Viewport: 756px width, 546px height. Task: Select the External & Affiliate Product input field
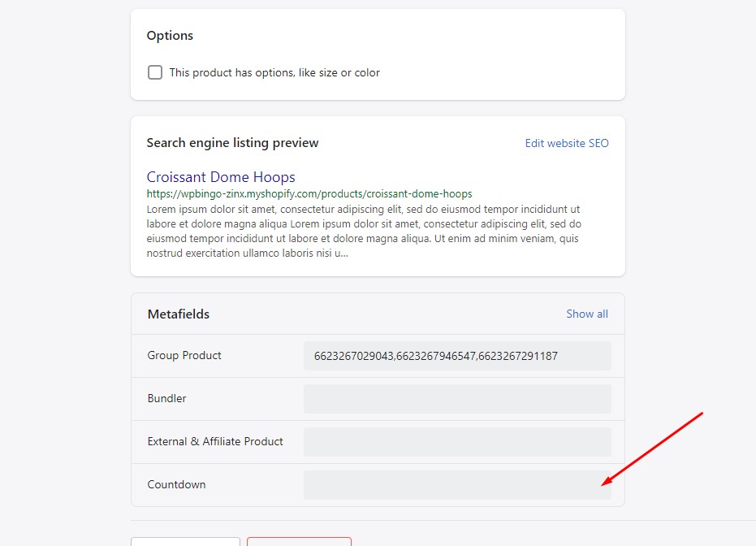[456, 442]
